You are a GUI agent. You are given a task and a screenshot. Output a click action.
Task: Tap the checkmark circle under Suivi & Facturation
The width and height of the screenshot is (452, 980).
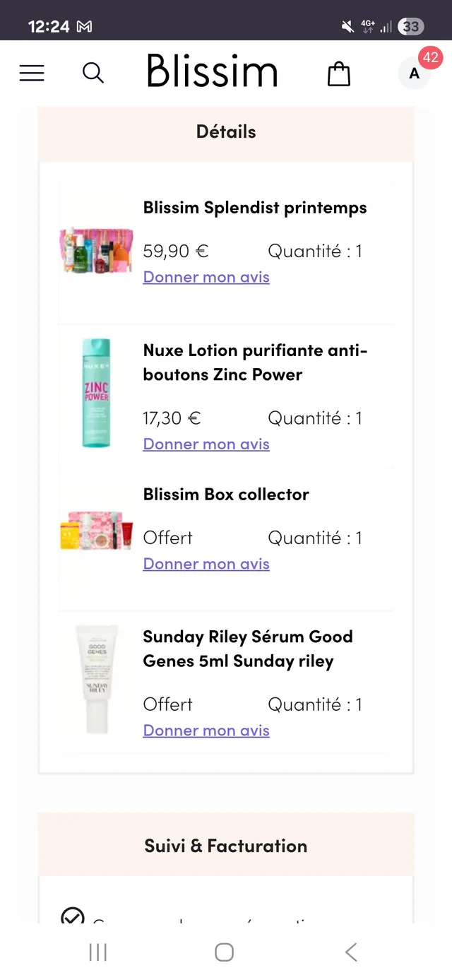pyautogui.click(x=73, y=916)
